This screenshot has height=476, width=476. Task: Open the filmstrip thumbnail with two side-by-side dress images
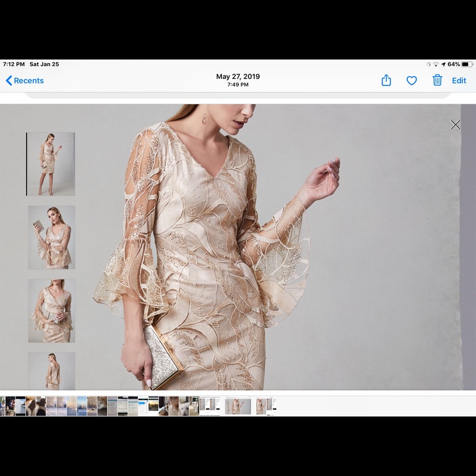(x=209, y=406)
